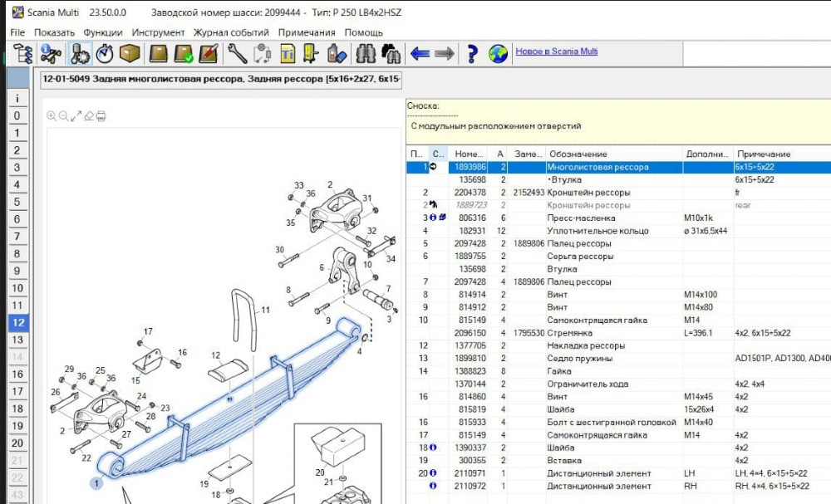Select group 12 in left number sidebar
This screenshot has width=831, height=504.
point(17,322)
